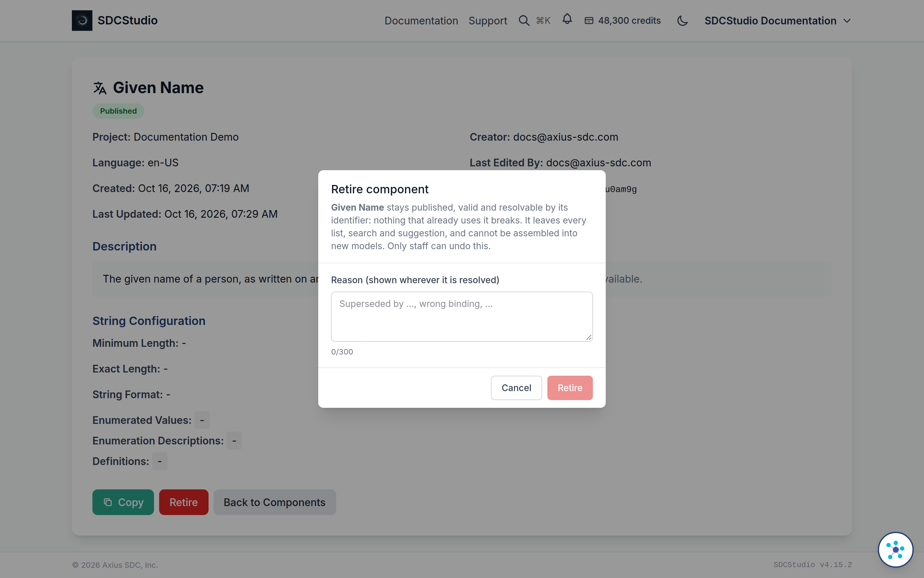Click the Enumerated Values dash chip
Image resolution: width=924 pixels, height=578 pixels.
[x=202, y=420]
